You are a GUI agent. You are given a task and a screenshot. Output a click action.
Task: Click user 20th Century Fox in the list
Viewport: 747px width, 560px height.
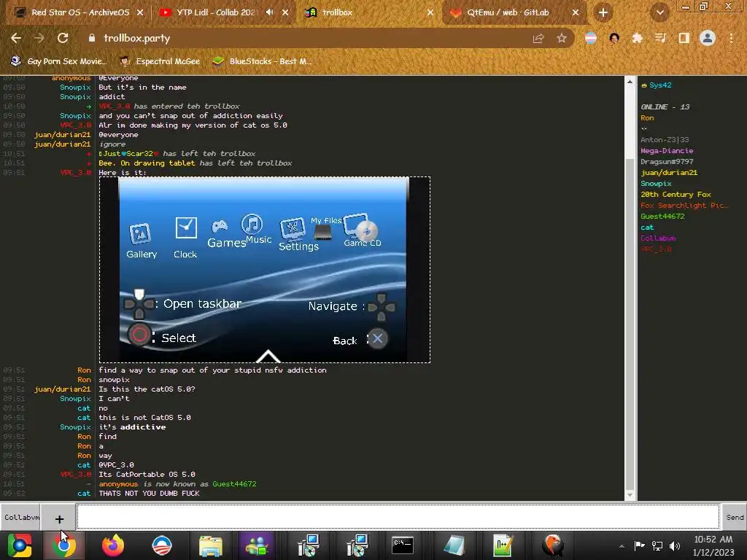676,194
